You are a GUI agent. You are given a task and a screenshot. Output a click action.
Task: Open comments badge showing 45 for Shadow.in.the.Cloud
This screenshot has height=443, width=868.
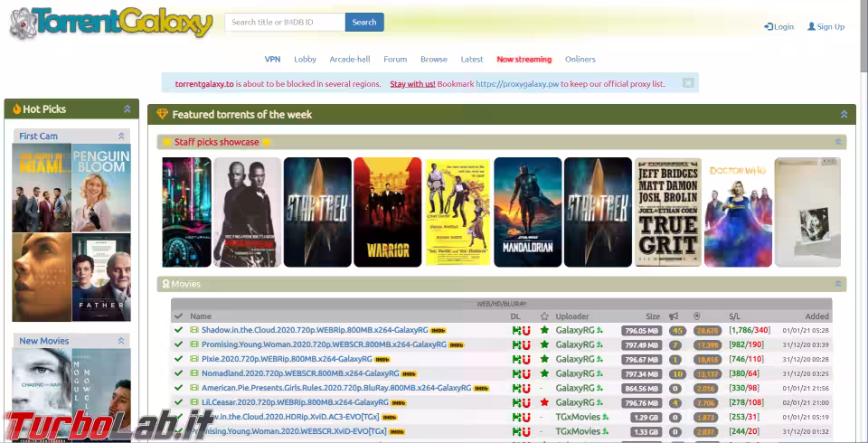(676, 331)
